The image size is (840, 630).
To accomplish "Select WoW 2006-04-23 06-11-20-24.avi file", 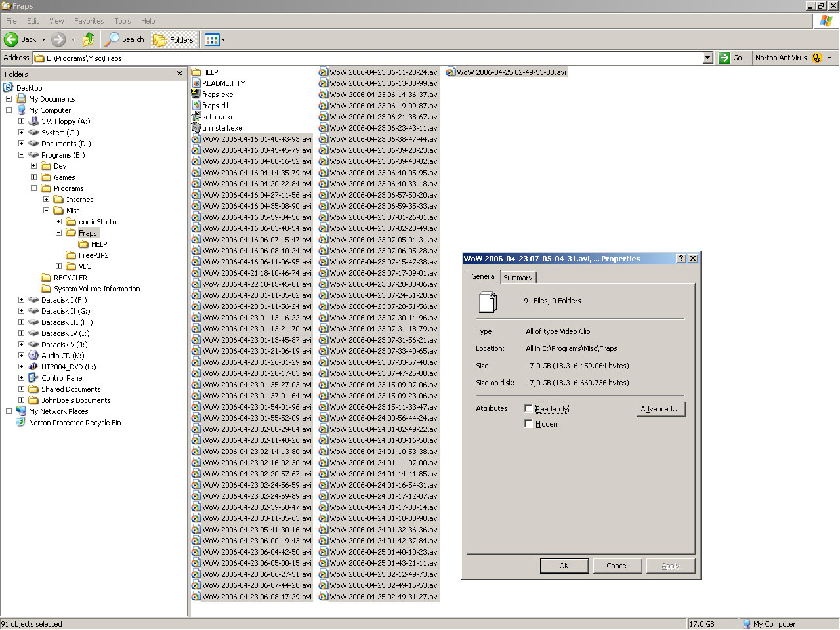I will (x=379, y=72).
